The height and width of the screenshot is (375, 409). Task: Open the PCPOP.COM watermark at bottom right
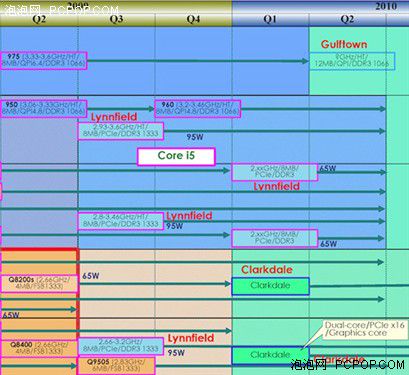coord(347,365)
